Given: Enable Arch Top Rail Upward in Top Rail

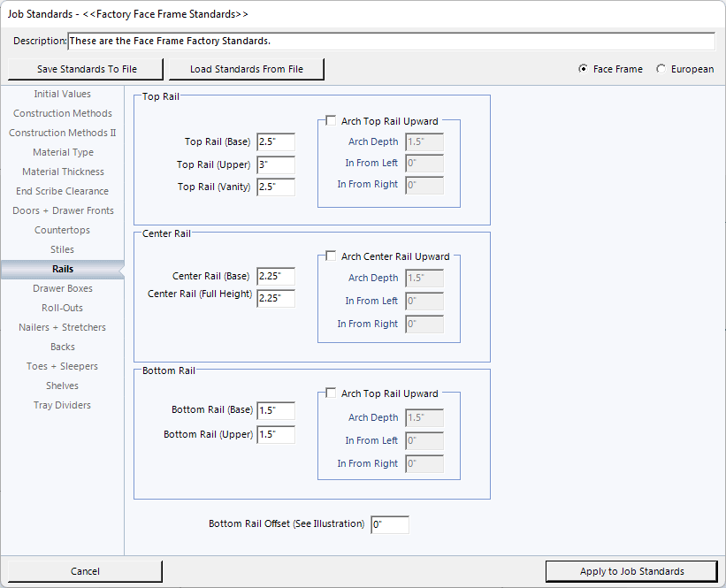Looking at the screenshot, I should click(x=331, y=122).
